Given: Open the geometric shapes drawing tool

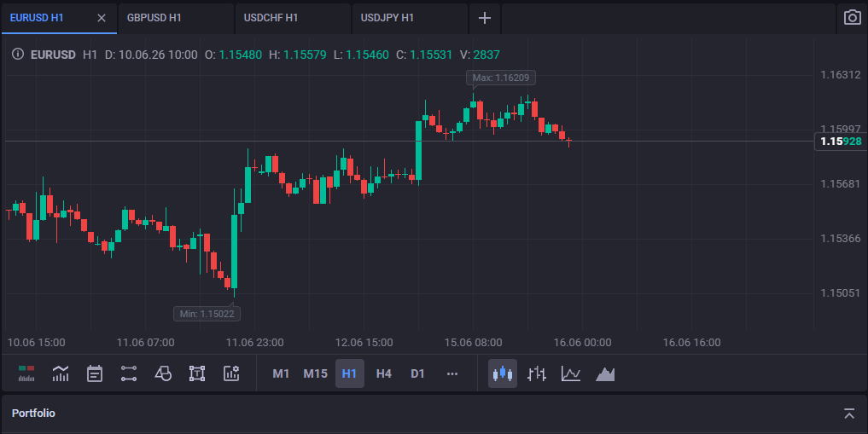Looking at the screenshot, I should point(163,373).
